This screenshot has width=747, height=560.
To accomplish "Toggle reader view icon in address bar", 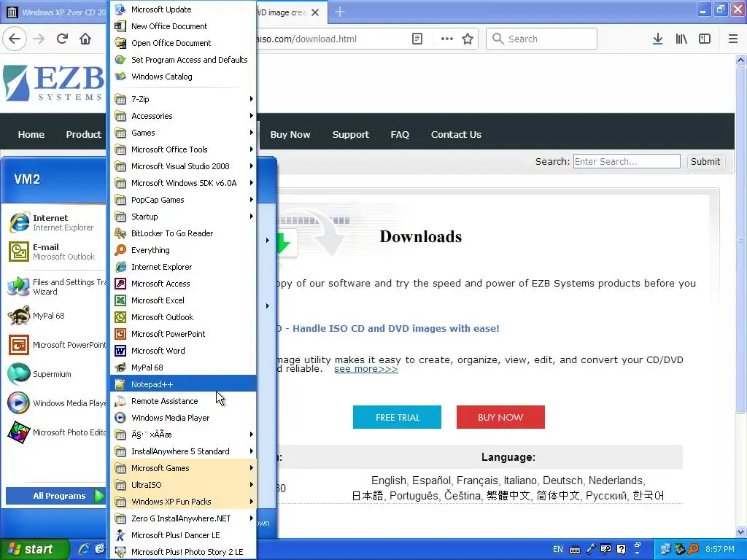I will point(417,39).
